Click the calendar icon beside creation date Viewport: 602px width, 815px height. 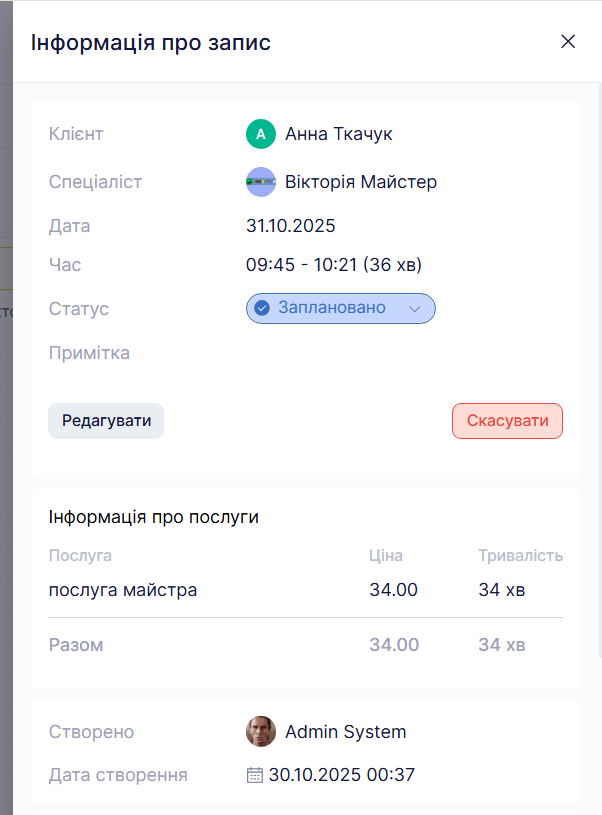point(255,775)
